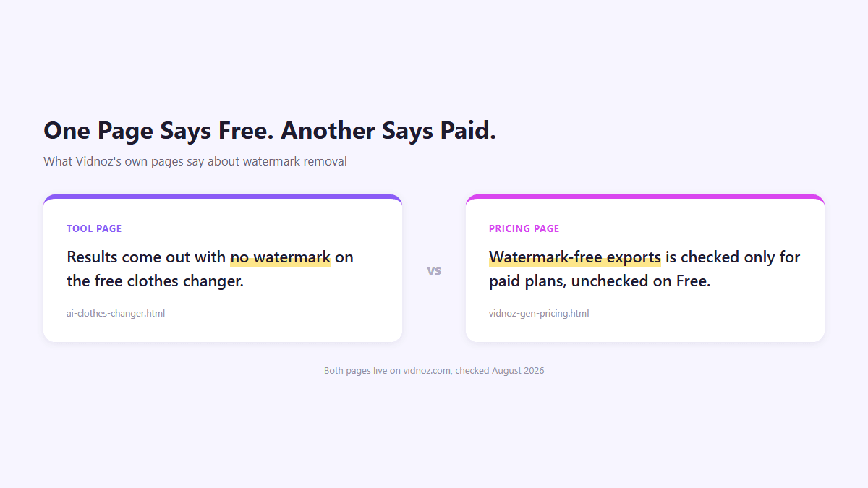Click the TOOL PAGE label
The height and width of the screenshot is (488, 868).
coord(94,228)
